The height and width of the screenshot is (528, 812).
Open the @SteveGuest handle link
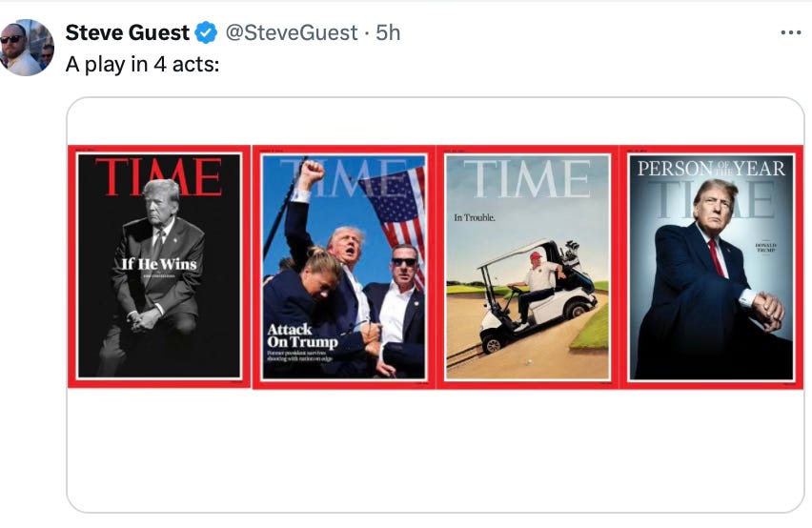(x=290, y=33)
